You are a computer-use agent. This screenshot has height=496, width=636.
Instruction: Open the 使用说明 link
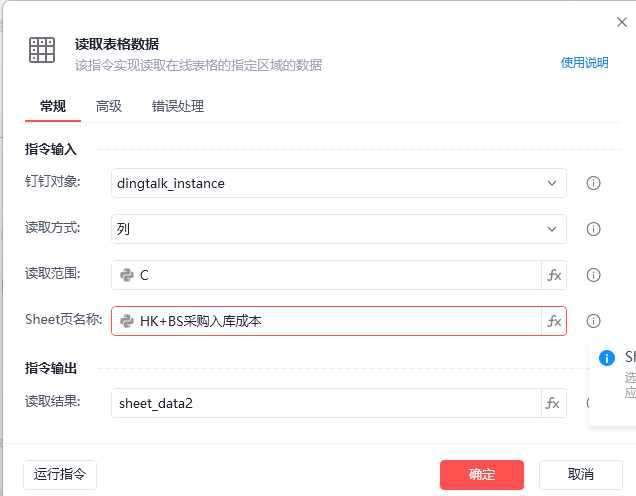pyautogui.click(x=584, y=63)
